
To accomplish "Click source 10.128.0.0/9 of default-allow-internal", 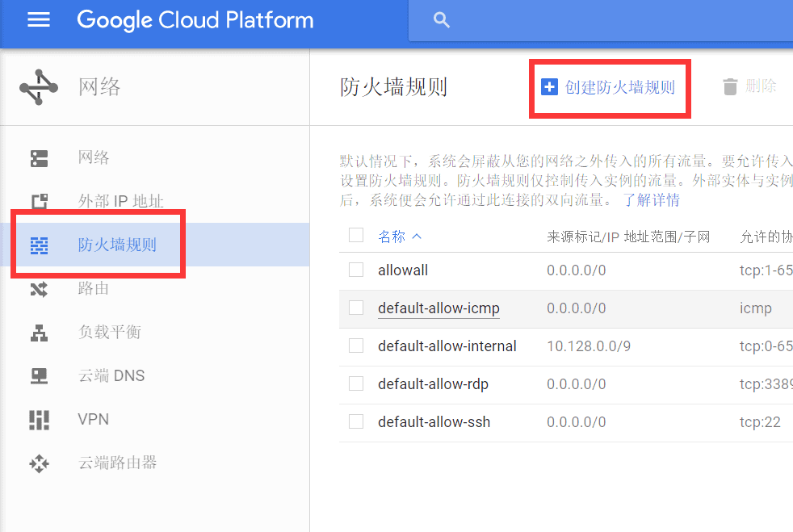I will coord(589,346).
